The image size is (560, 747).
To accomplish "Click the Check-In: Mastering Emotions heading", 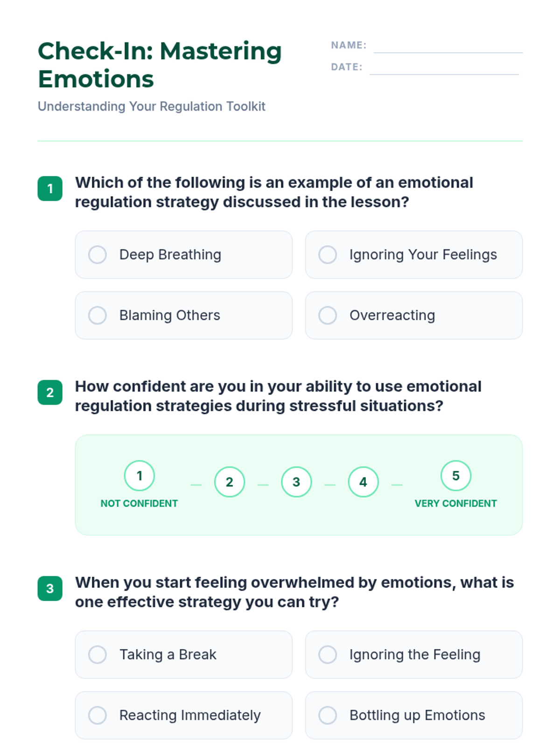I will tap(160, 65).
